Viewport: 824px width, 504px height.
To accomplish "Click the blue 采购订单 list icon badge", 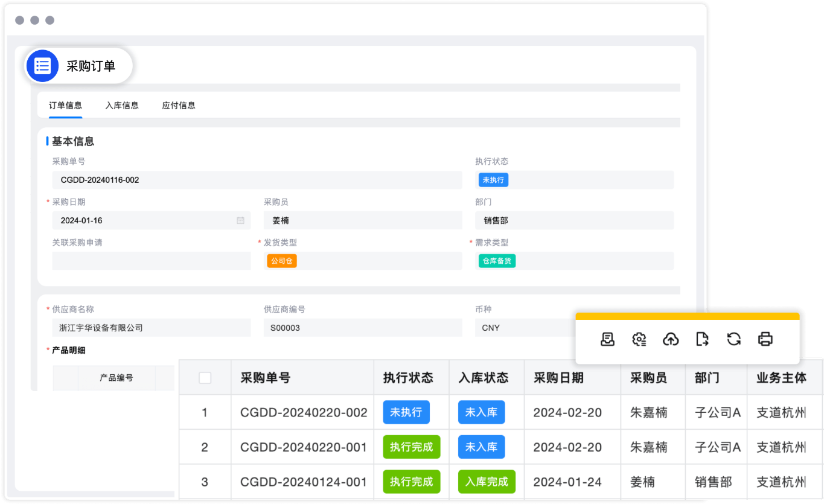I will (42, 65).
